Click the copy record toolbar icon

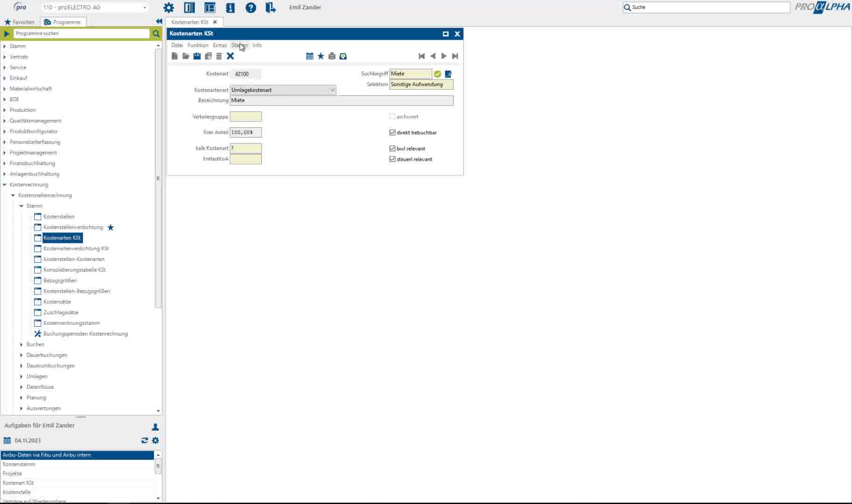208,56
